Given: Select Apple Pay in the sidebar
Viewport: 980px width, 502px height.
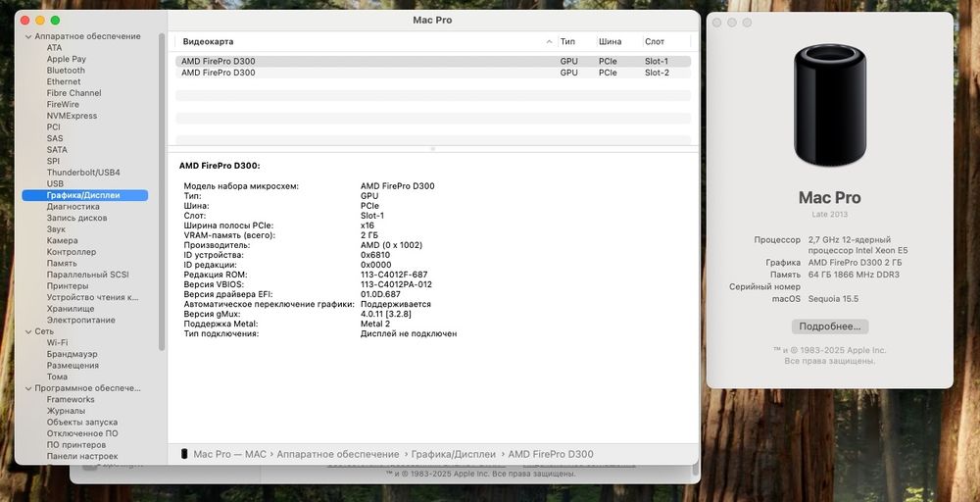Looking at the screenshot, I should [67, 59].
